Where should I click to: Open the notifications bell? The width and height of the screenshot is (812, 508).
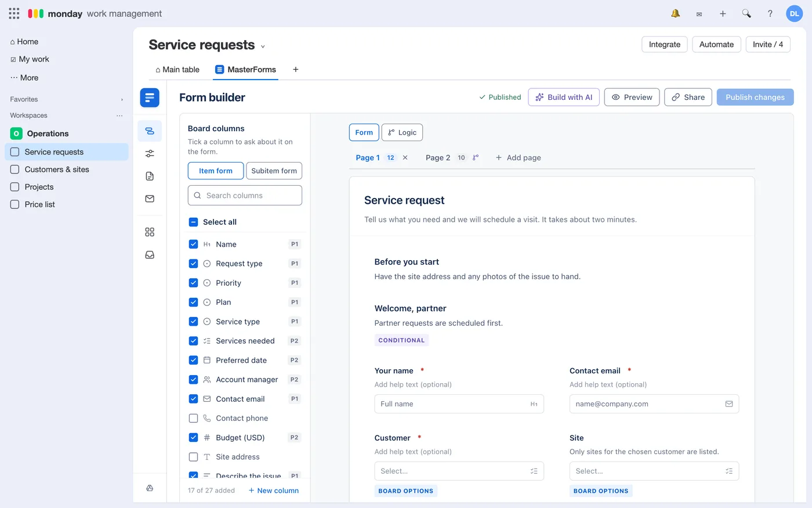click(x=676, y=13)
